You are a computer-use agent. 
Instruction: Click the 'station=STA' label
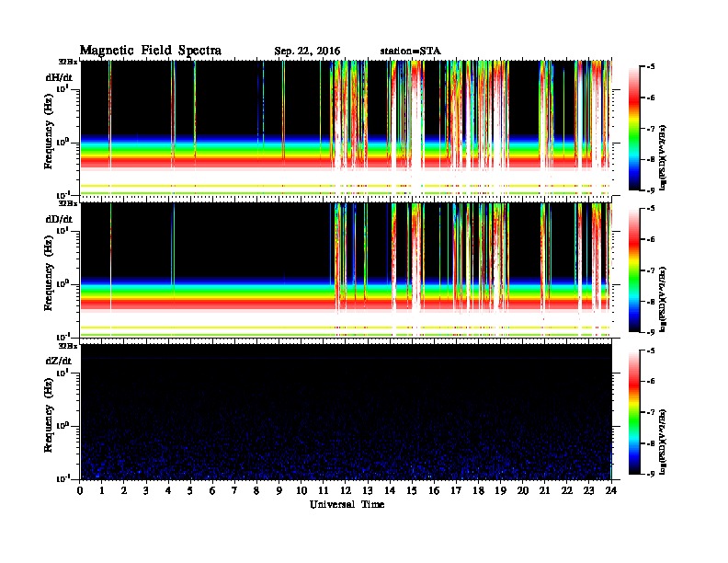tap(410, 51)
